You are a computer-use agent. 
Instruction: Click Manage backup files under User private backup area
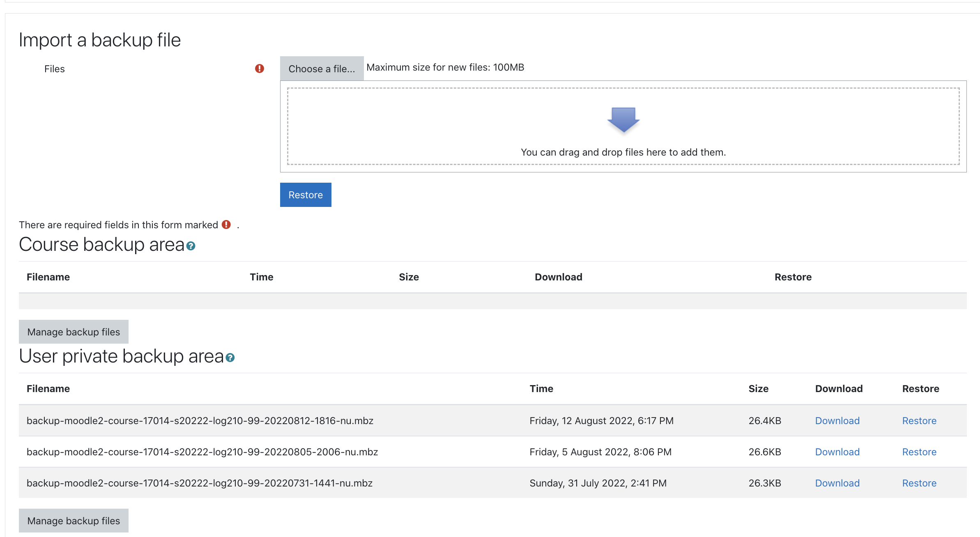pyautogui.click(x=74, y=521)
